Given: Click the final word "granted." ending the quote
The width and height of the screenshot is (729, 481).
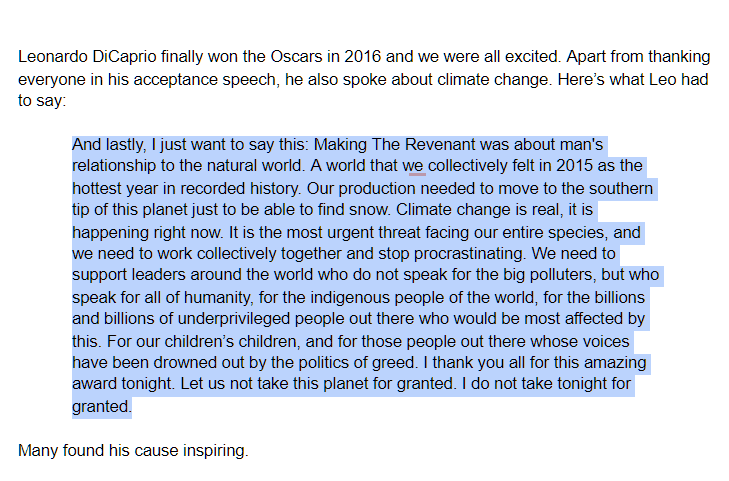Looking at the screenshot, I should (102, 407).
